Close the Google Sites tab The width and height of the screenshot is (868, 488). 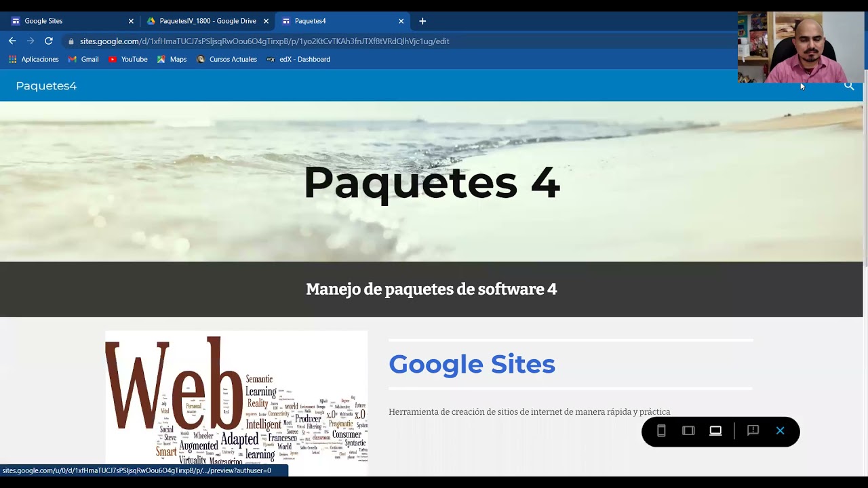coord(131,21)
